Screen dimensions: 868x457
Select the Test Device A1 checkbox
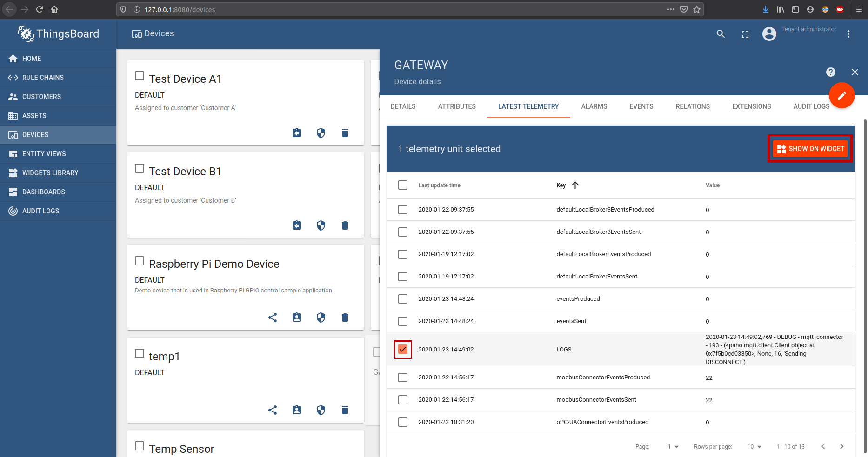[140, 76]
